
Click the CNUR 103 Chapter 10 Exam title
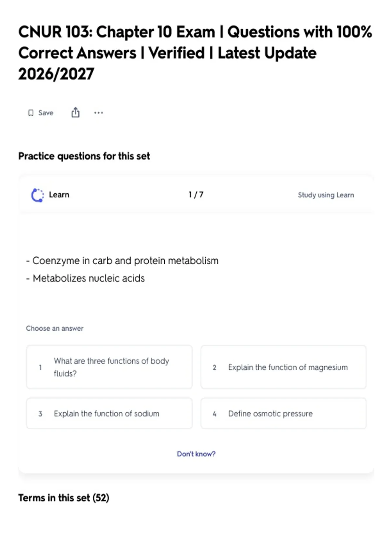[x=195, y=53]
